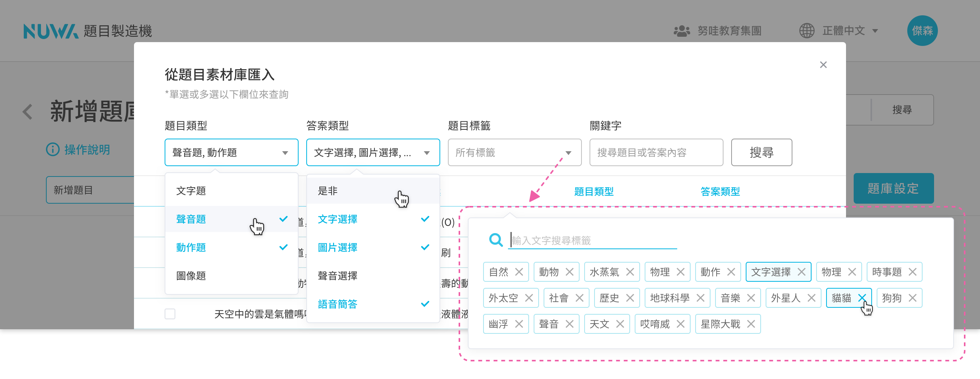Click the group icon beside 努哇教育集團
This screenshot has width=980, height=379.
[x=682, y=31]
